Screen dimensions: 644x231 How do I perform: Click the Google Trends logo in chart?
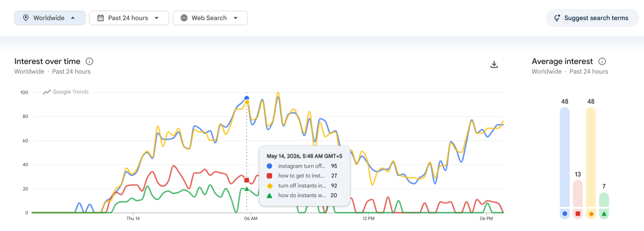pos(66,92)
